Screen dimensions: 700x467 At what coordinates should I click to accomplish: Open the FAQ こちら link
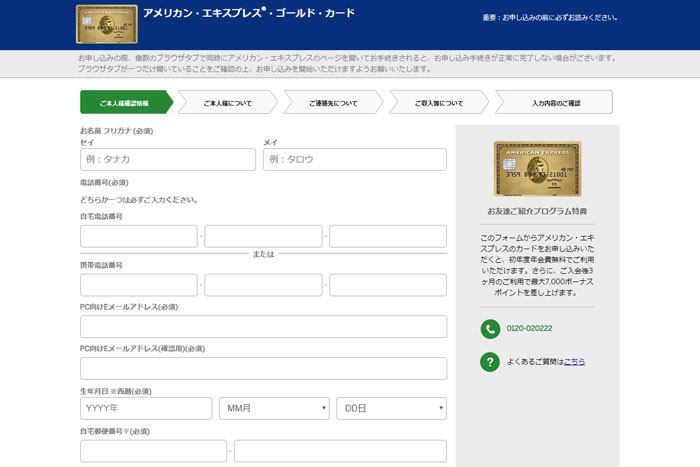click(x=574, y=362)
